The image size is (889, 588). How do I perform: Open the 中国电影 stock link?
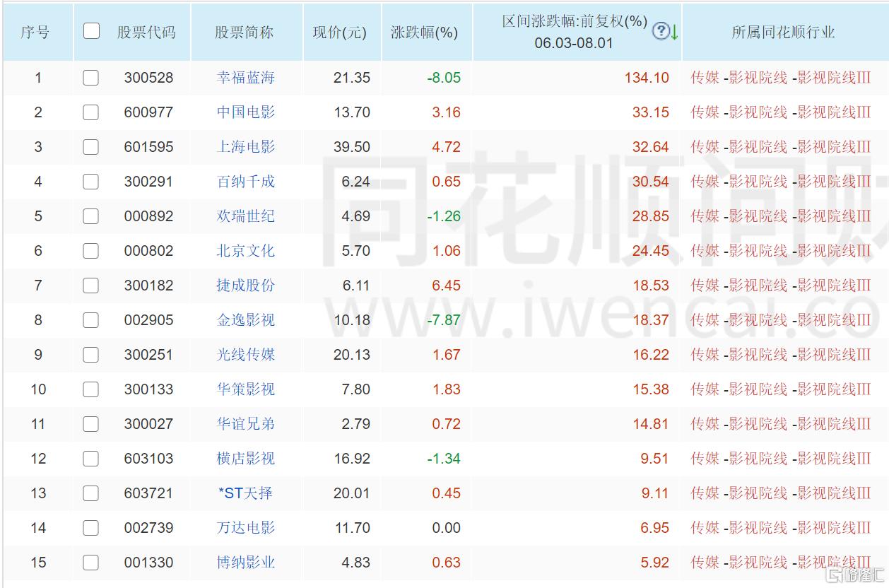[x=245, y=112]
